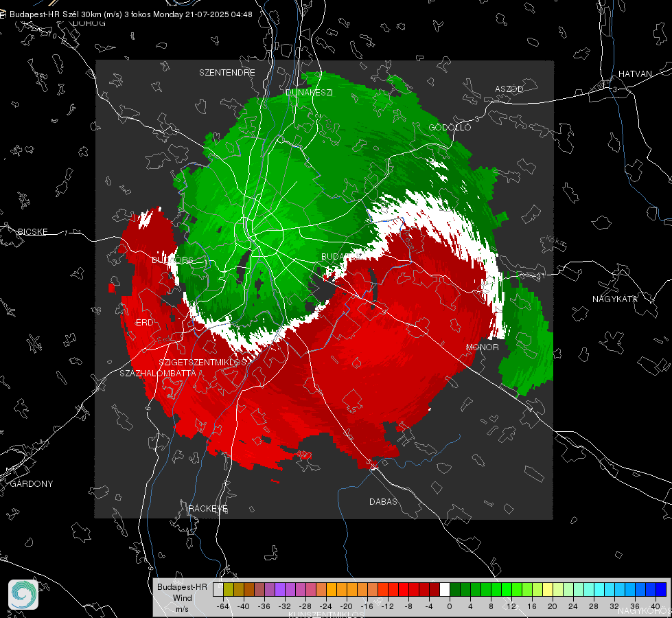Click the '-64' value on the wind scale
This screenshot has width=672, height=618.
point(223,606)
